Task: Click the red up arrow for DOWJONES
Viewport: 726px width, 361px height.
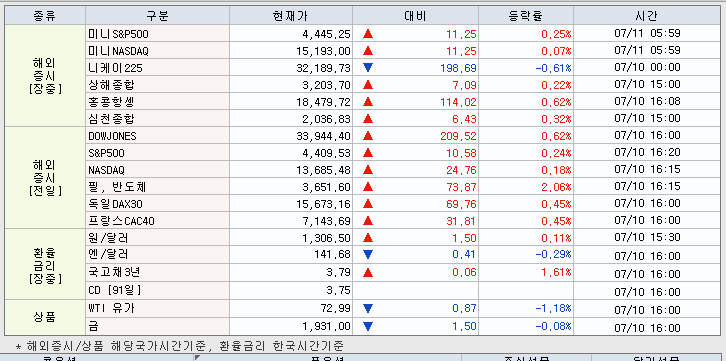Action: 368,136
